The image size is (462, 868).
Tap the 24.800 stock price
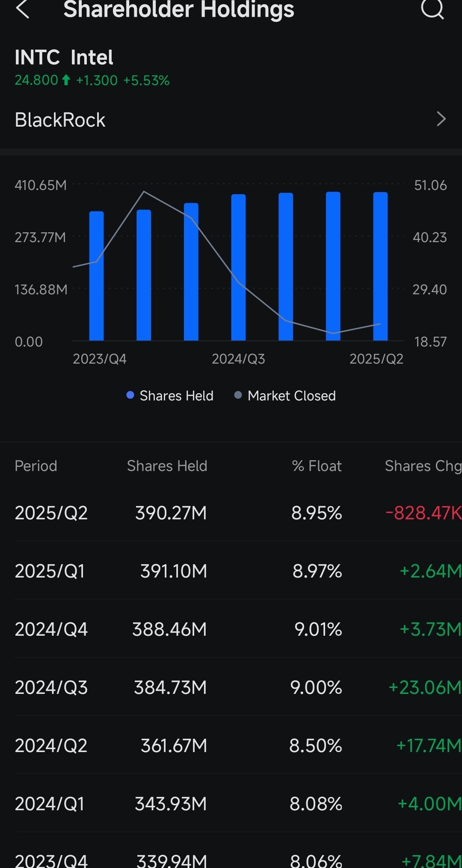pyautogui.click(x=36, y=80)
